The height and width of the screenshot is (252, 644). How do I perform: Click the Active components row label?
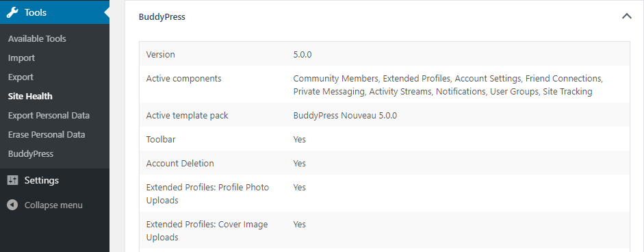[x=183, y=78]
